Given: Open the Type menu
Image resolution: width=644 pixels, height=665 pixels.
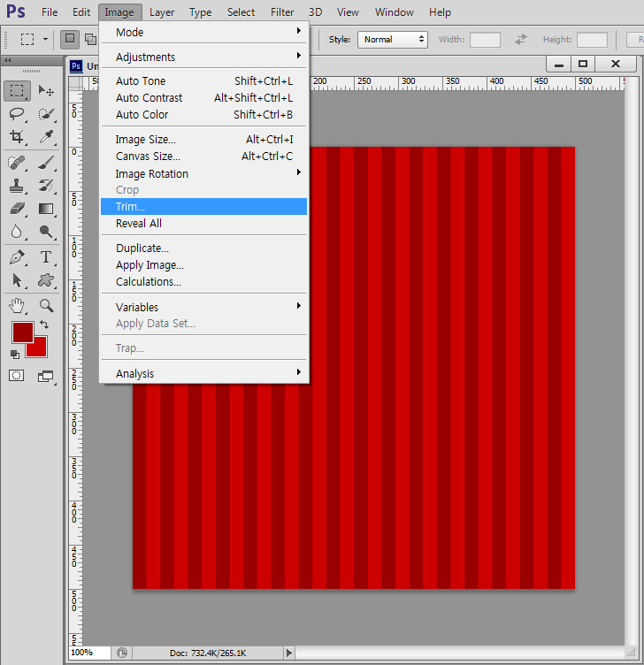Looking at the screenshot, I should (x=200, y=12).
